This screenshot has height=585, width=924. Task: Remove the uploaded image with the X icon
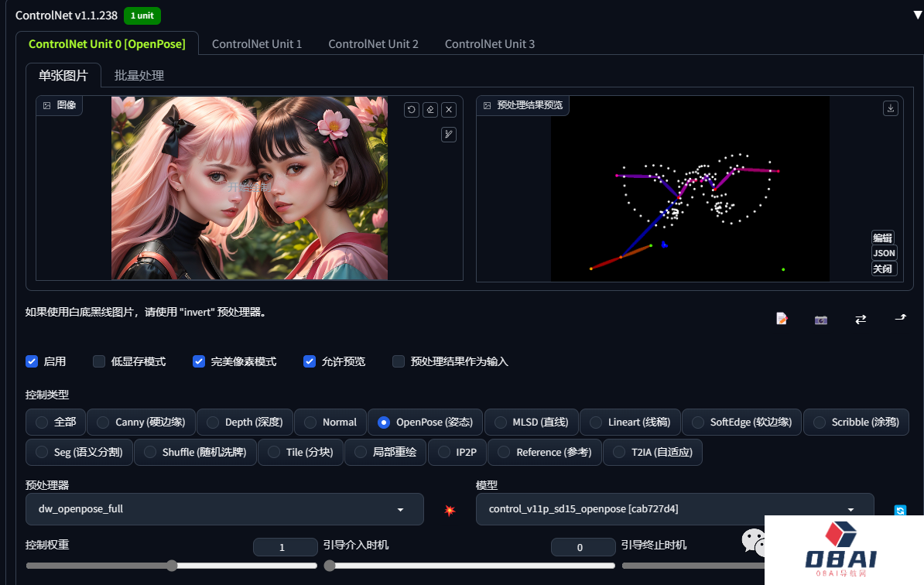point(449,110)
